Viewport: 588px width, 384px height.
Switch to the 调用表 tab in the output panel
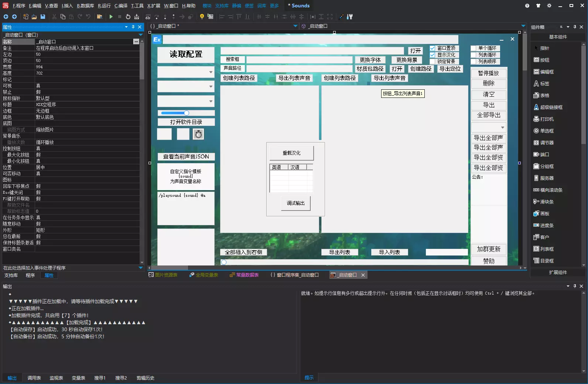coord(34,378)
